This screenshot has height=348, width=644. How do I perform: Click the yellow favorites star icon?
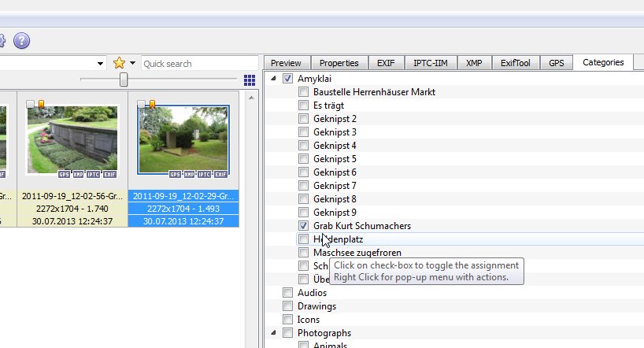coord(119,63)
